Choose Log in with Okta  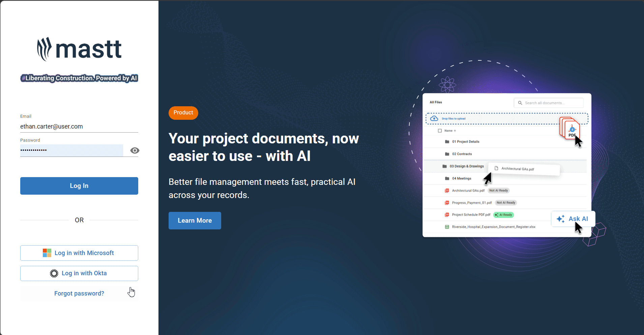(x=79, y=273)
